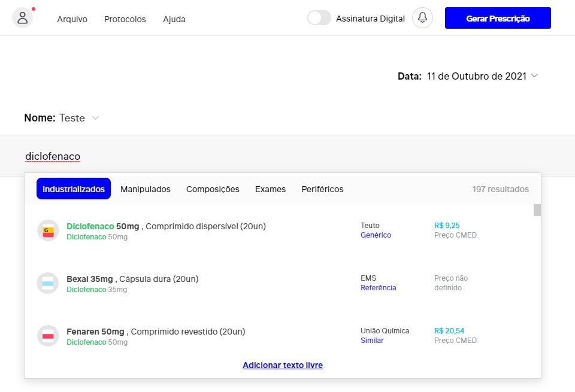Click the Diclofenaco Teuto generic medication icon
The image size is (575, 392).
pos(48,230)
